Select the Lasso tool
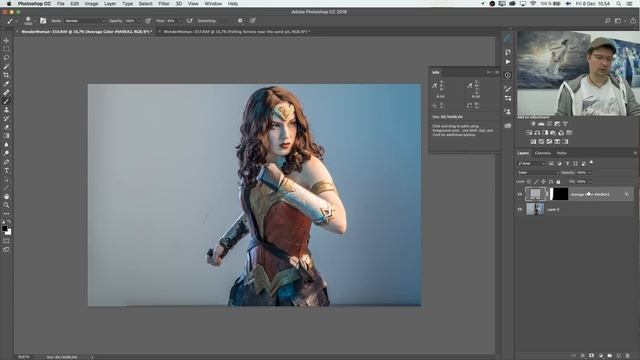The image size is (640, 360). click(x=6, y=58)
